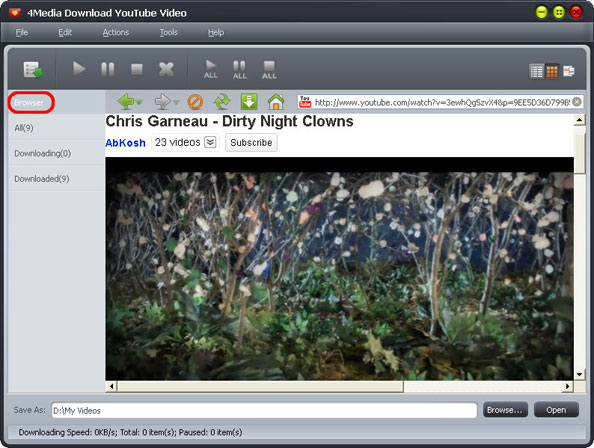The width and height of the screenshot is (594, 448).
Task: Toggle the browser panel view icon
Action: (569, 71)
